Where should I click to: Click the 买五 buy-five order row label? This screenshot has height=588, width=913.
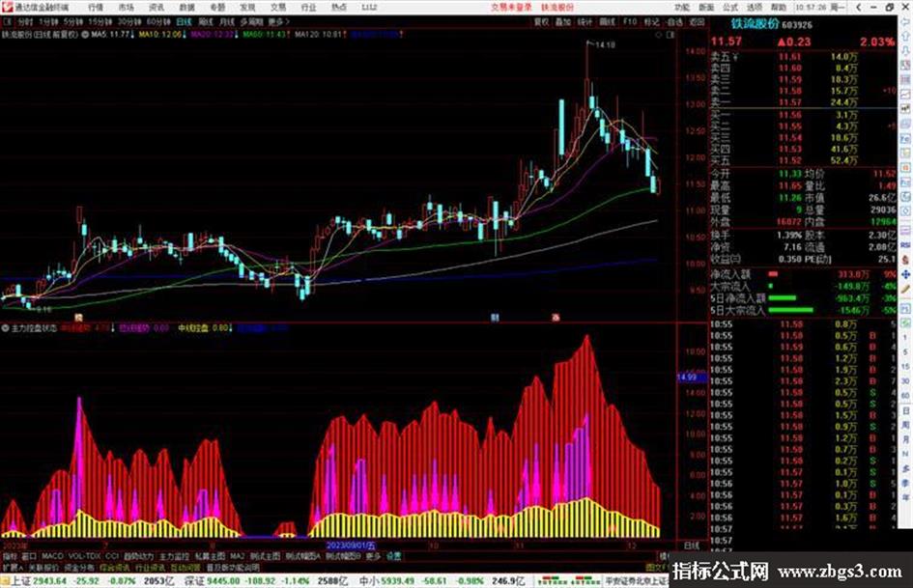click(x=721, y=160)
